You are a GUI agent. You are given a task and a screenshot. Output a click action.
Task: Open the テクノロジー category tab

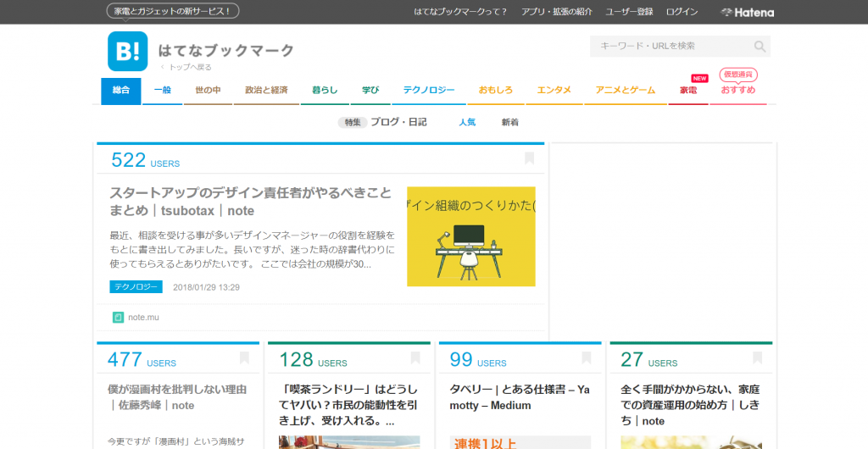[428, 91]
